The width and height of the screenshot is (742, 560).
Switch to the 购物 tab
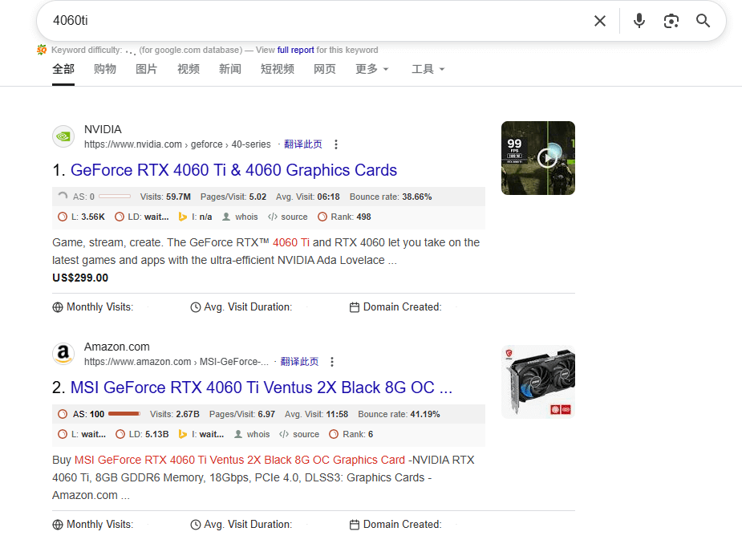pyautogui.click(x=105, y=69)
